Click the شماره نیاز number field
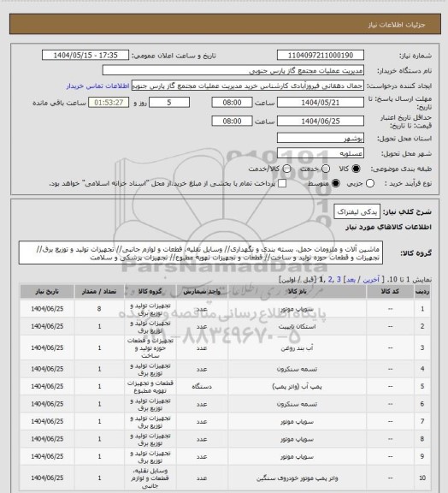448x493 pixels. click(x=321, y=55)
